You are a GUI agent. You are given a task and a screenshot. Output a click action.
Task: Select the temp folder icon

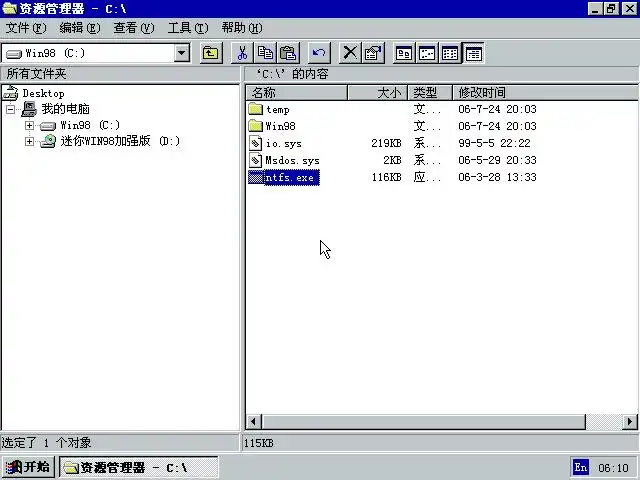256,109
